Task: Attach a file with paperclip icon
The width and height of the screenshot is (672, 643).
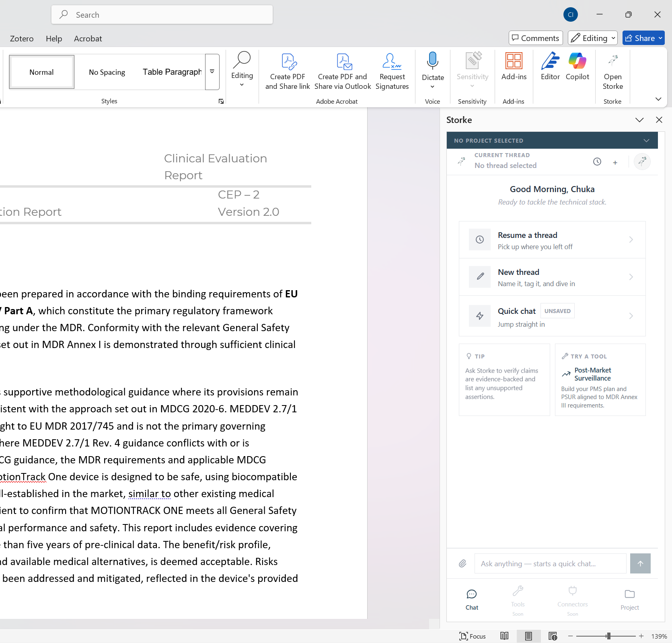Action: coord(462,563)
